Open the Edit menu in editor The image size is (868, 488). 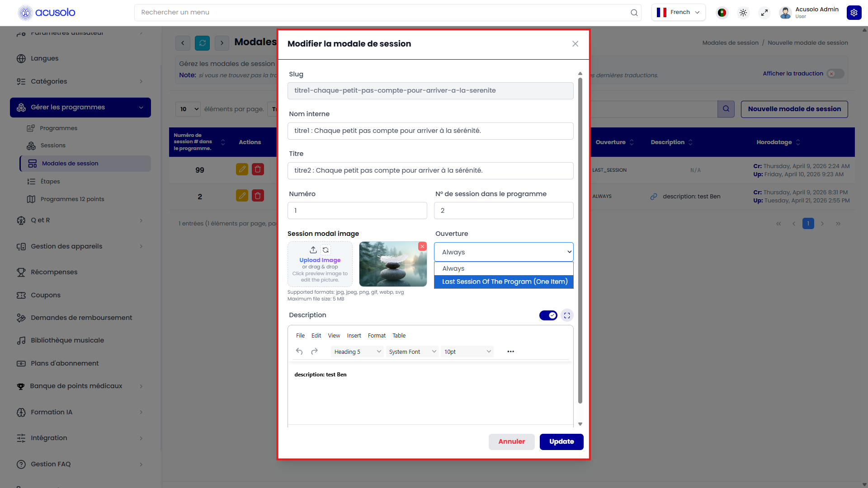(316, 335)
